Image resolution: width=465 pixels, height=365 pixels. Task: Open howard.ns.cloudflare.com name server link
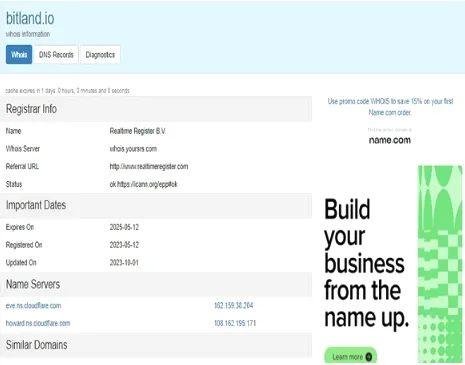38,323
